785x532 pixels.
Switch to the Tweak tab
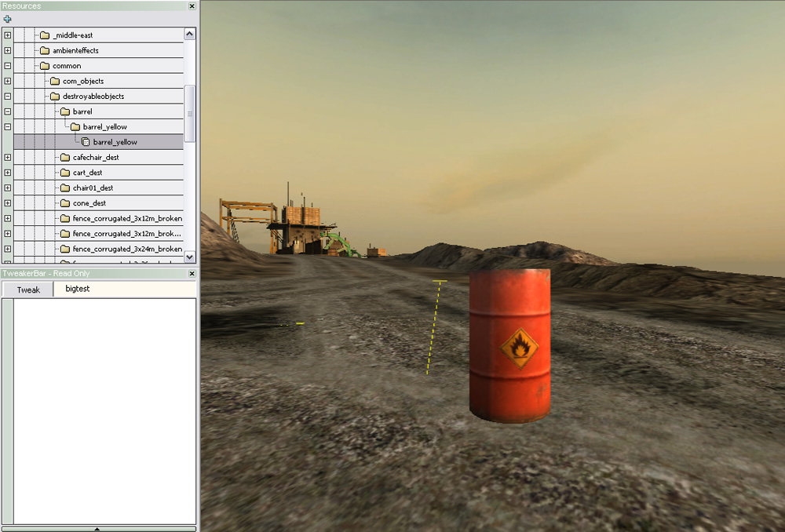(x=28, y=290)
